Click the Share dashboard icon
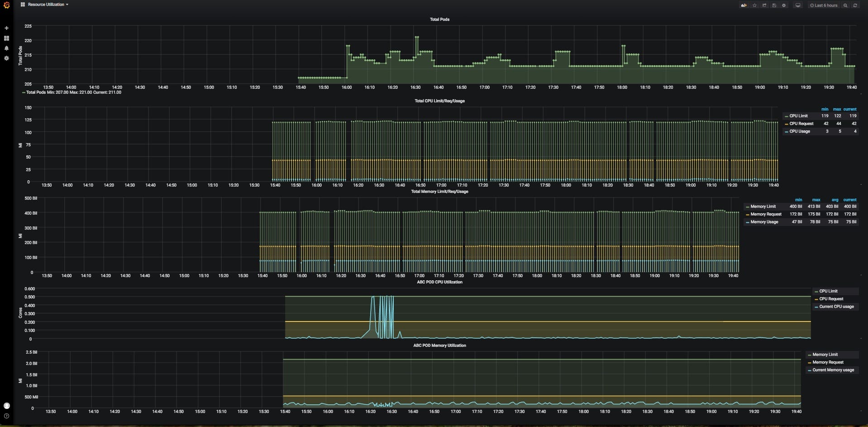Screen dimensions: 868x427 click(764, 5)
